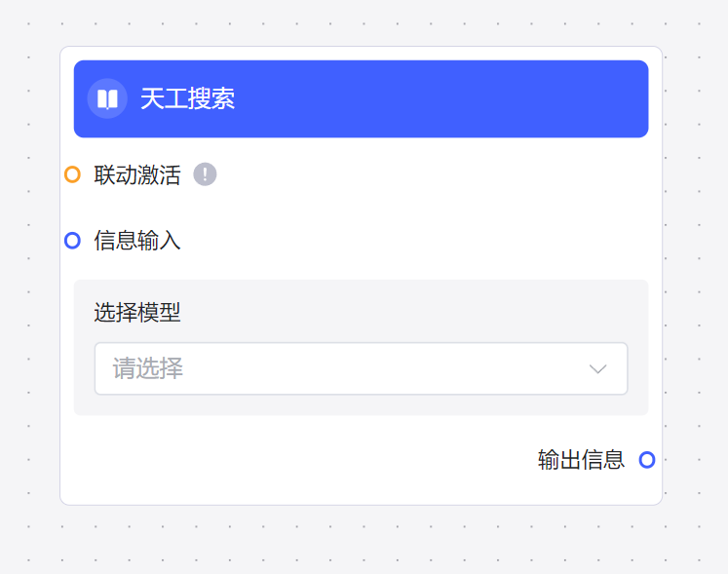Screen dimensions: 728x574
Task: Click the chevron arrow in model dropdown
Action: tap(598, 368)
